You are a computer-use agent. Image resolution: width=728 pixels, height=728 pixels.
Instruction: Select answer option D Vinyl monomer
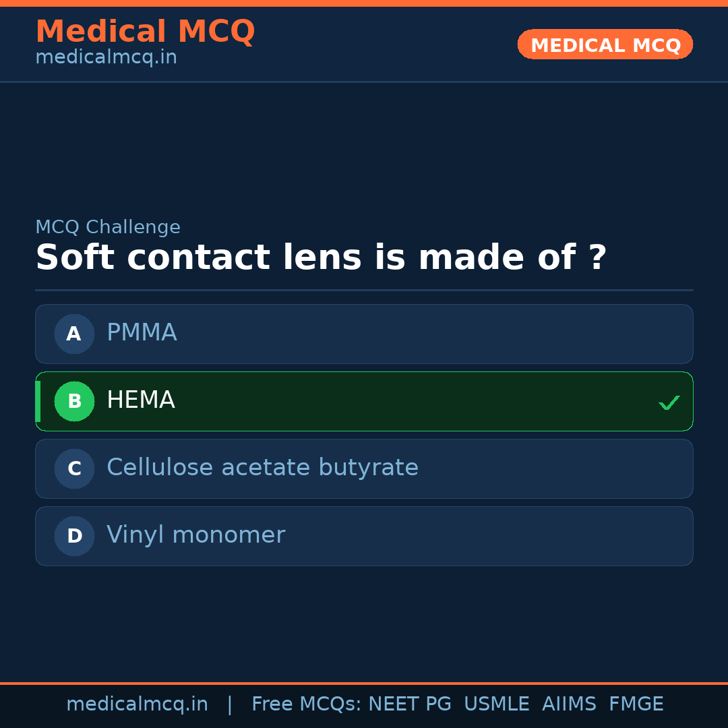[x=364, y=536]
